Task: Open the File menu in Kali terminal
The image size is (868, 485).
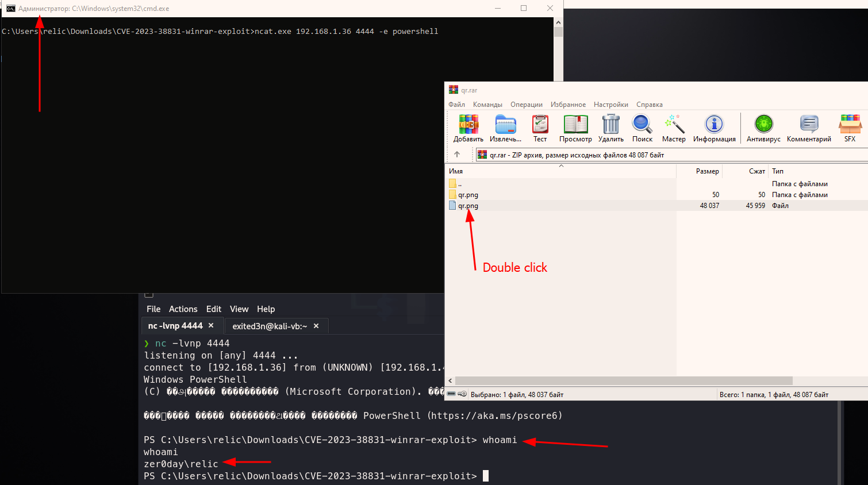Action: click(153, 309)
